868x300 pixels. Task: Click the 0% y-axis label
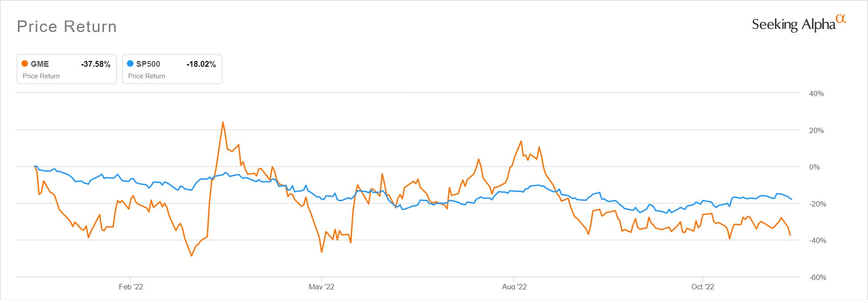point(814,167)
